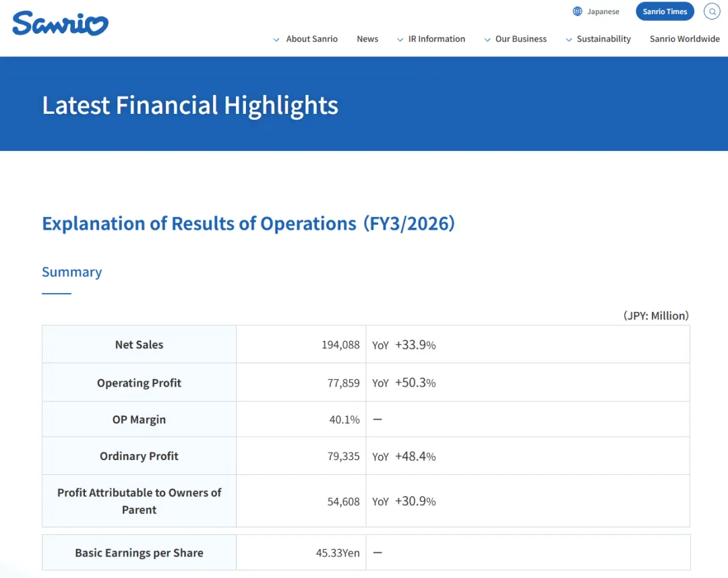The image size is (728, 578).
Task: Select the Profit Attributable to Owners label
Action: (140, 501)
